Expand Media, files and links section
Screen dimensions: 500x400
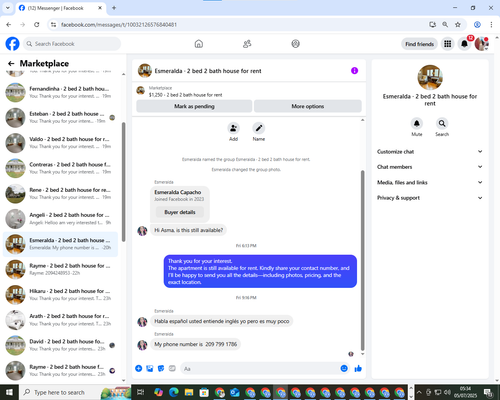point(430,182)
